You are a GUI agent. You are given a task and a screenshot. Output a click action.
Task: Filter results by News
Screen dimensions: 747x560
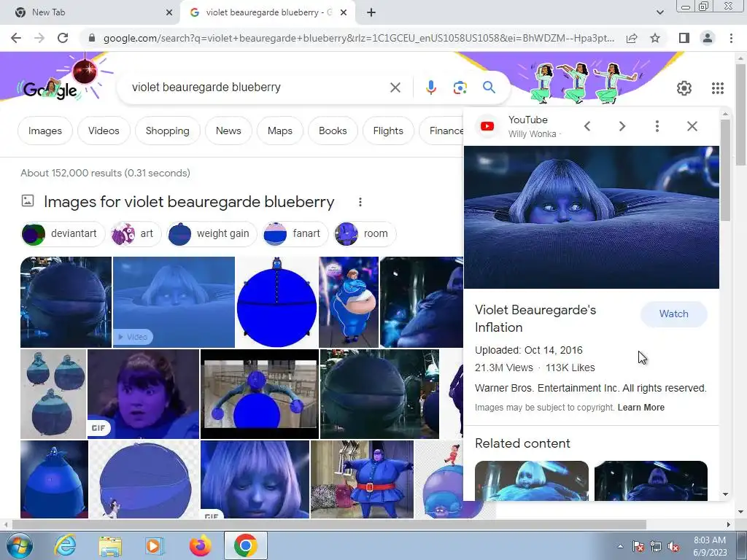click(228, 131)
